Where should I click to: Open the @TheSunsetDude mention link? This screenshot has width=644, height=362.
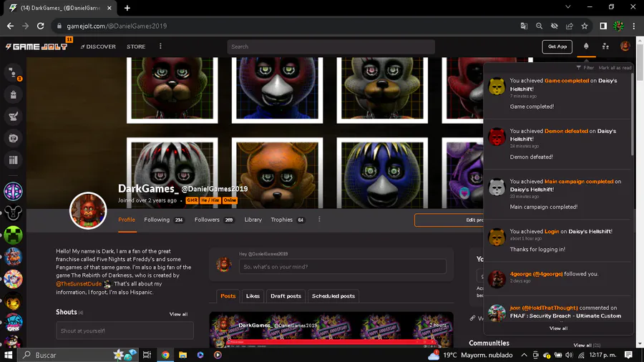(79, 283)
